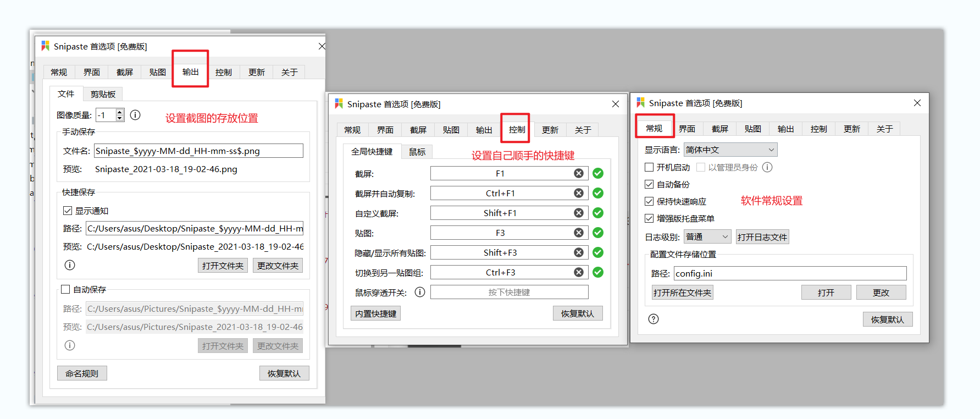The height and width of the screenshot is (419, 980).
Task: Click the config.ini path field
Action: [790, 273]
